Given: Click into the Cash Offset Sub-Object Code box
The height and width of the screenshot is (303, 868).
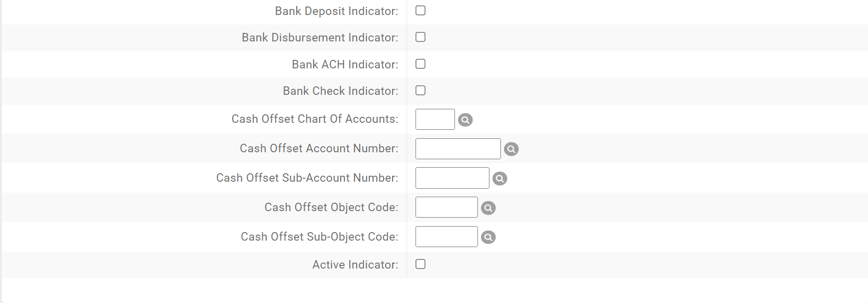Looking at the screenshot, I should coord(445,237).
